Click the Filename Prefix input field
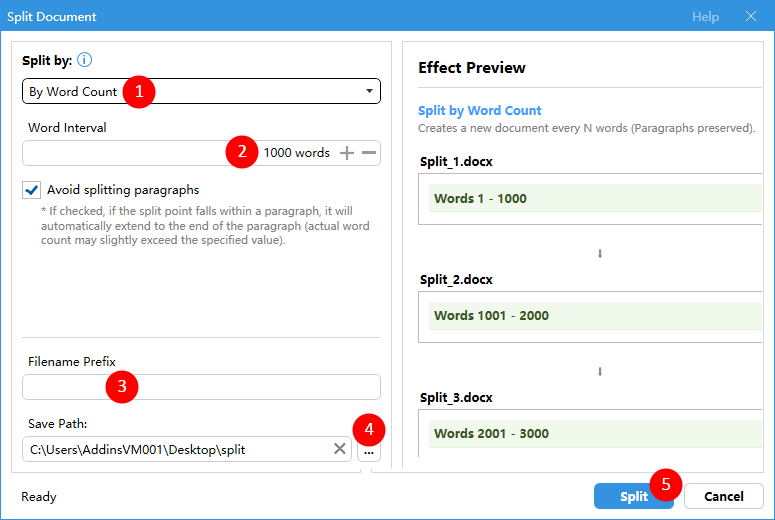Screen dimensions: 775x520 click(201, 387)
